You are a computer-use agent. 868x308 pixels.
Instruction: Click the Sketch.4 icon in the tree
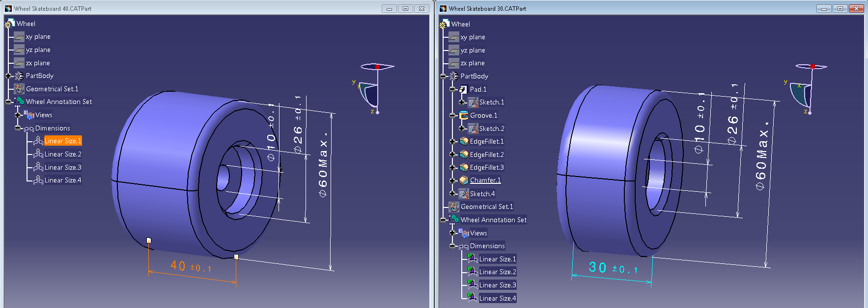(x=463, y=194)
